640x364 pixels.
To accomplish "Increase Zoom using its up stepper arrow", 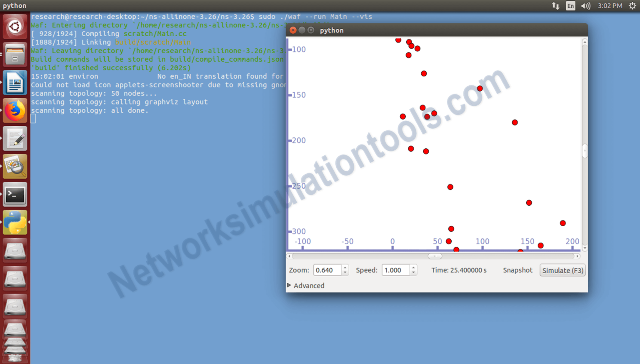I will click(x=345, y=267).
